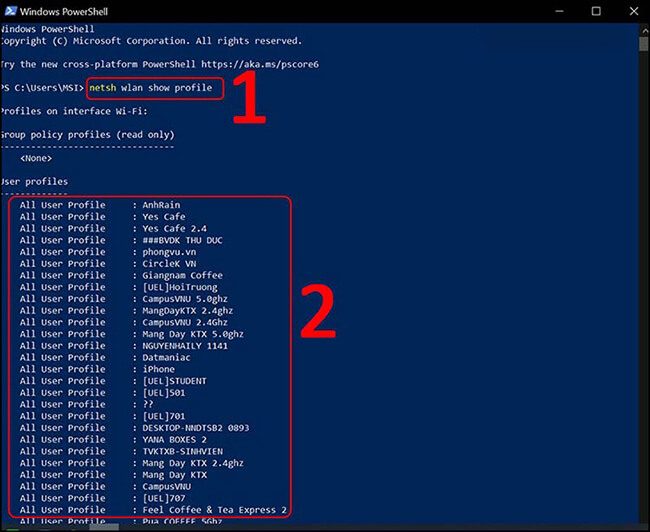Click the 'Yes Cafe 2.4' profile name
The width and height of the screenshot is (650, 532).
pos(175,228)
